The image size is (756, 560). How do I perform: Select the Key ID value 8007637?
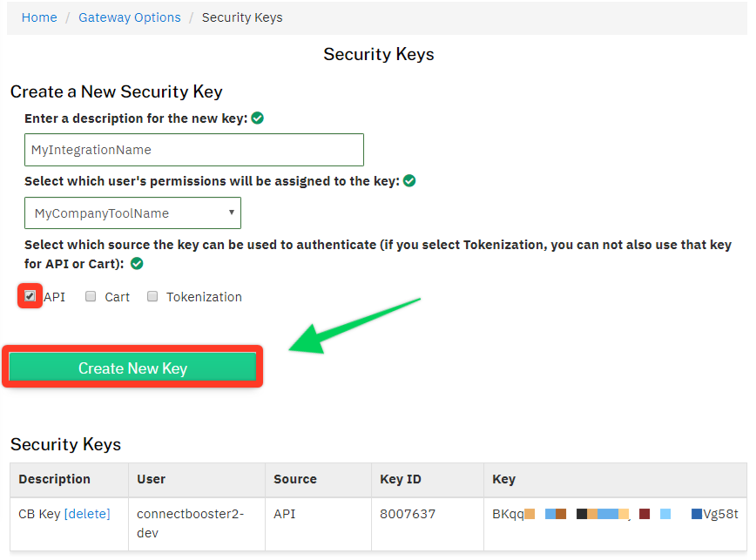pos(408,514)
